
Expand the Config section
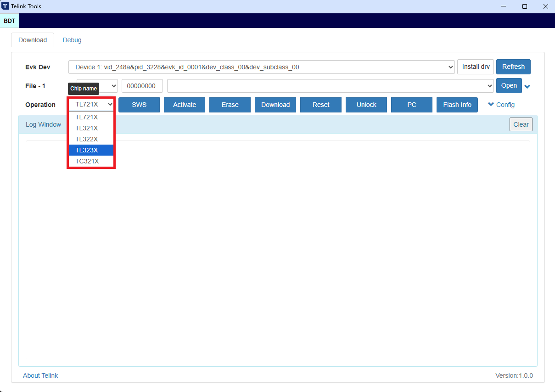pos(501,105)
